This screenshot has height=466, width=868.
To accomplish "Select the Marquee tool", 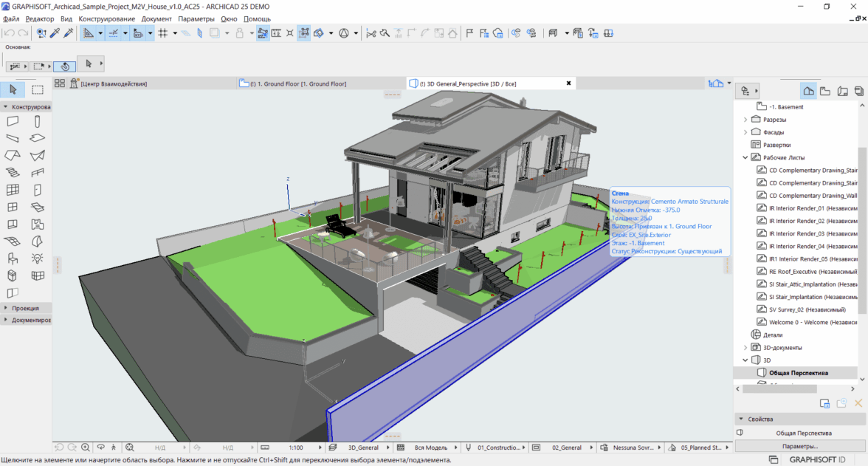I will point(37,90).
